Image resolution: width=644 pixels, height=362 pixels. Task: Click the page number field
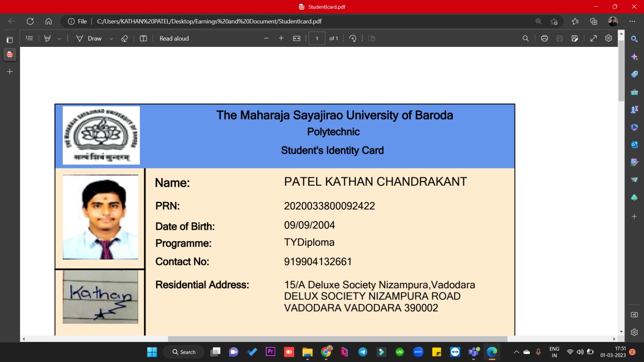317,38
